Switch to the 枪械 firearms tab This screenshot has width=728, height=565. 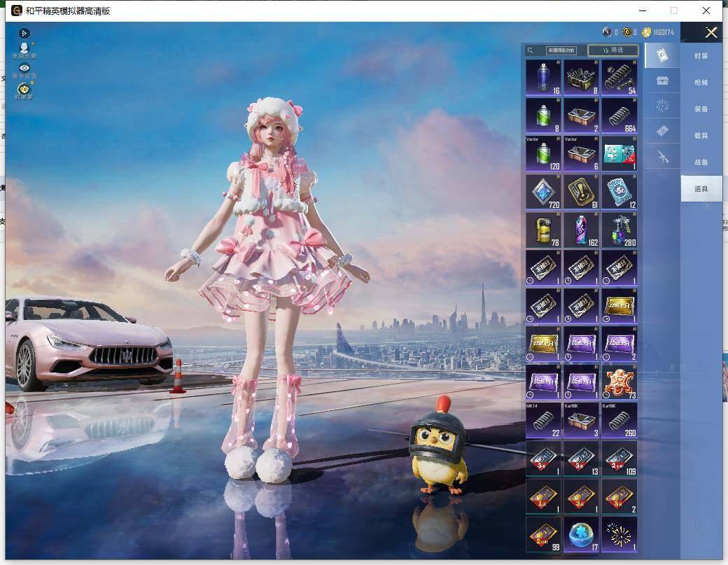[x=701, y=82]
